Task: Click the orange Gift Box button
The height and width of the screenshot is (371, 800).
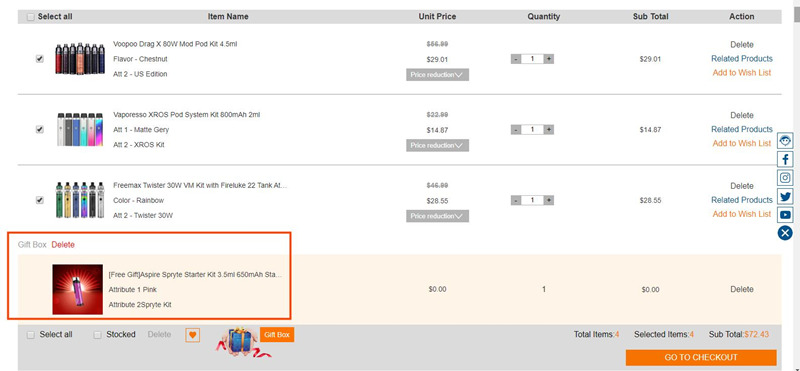Action: pos(277,335)
